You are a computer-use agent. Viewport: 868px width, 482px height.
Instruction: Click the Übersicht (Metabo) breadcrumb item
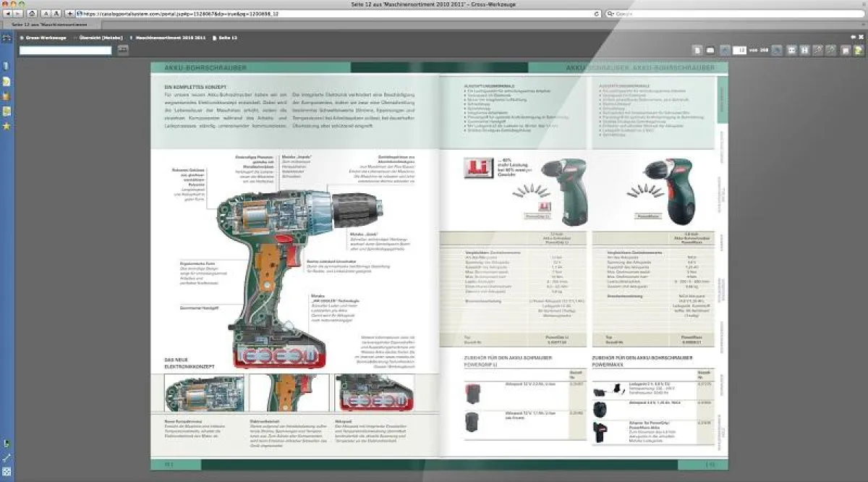(101, 37)
